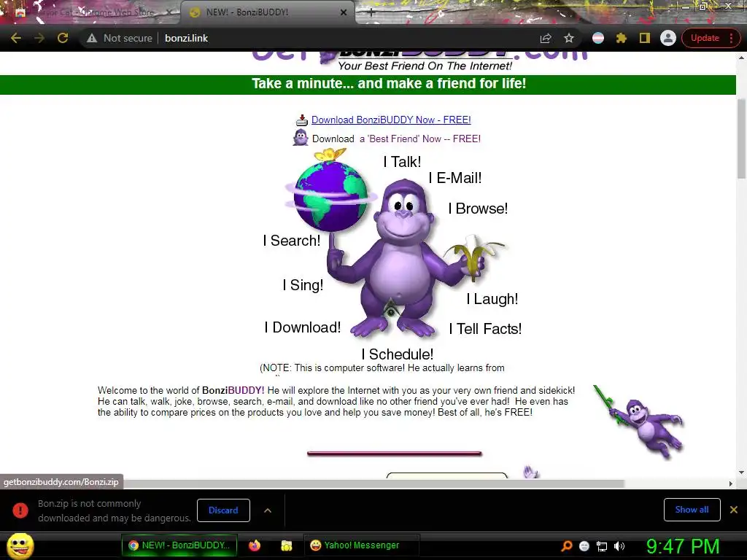Open the smiley face start button
Screen dimensions: 747x560
[20, 545]
